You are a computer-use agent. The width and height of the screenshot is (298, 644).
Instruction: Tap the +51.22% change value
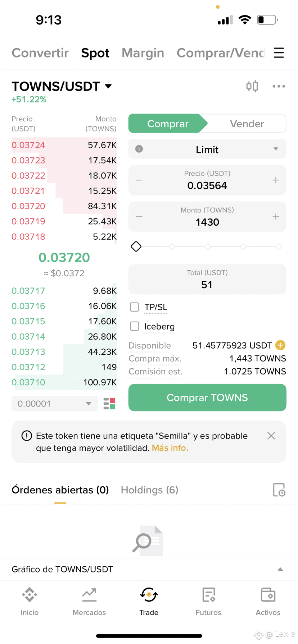pos(29,100)
